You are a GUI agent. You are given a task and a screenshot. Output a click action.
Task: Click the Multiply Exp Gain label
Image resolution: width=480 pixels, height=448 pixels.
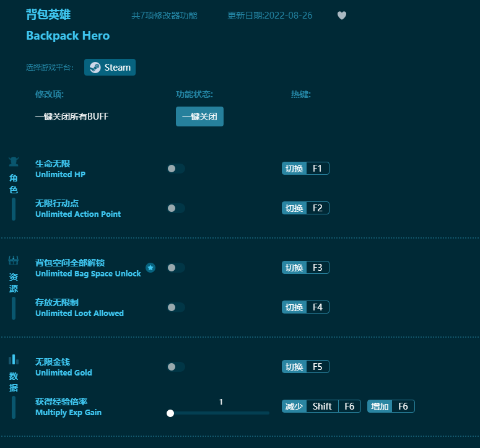[x=68, y=413]
